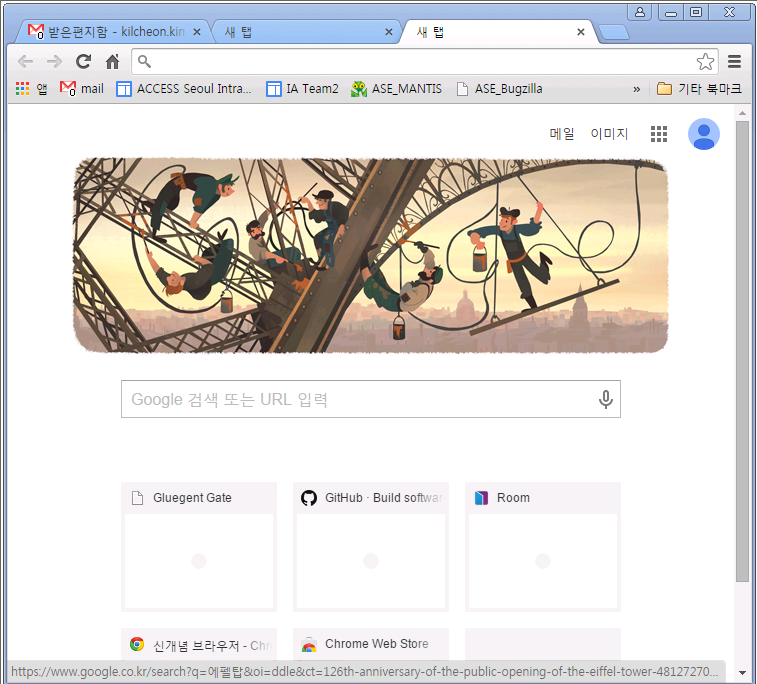The width and height of the screenshot is (757, 684).
Task: Open the Chrome hamburger menu
Action: [734, 61]
